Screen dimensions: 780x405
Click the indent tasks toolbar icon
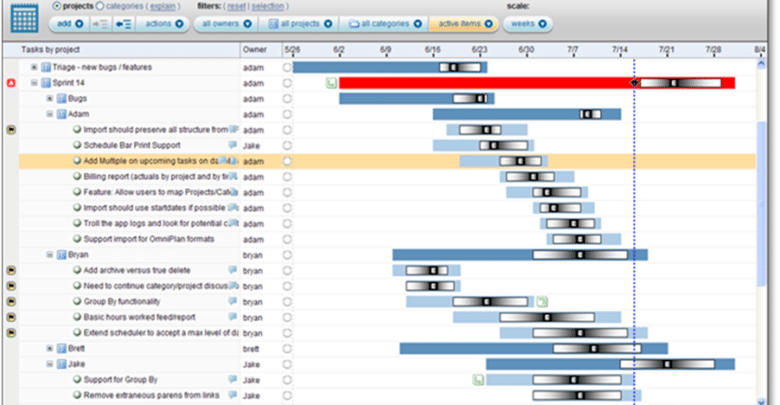100,24
